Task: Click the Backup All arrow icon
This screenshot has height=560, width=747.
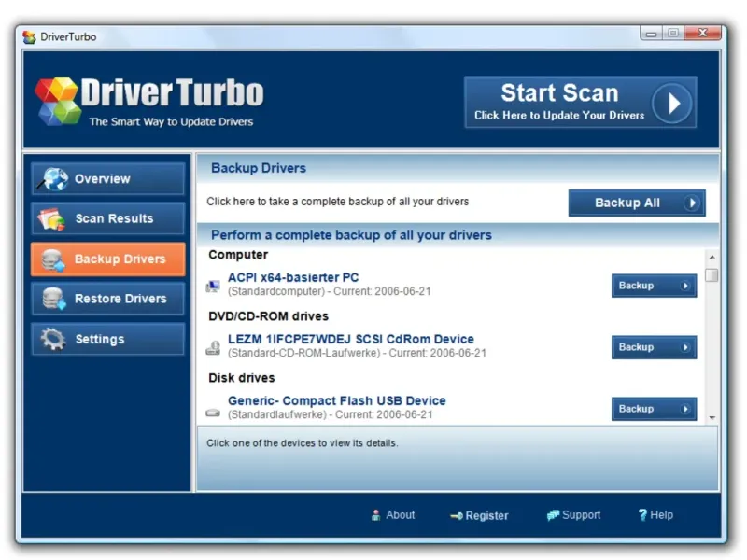Action: [691, 203]
